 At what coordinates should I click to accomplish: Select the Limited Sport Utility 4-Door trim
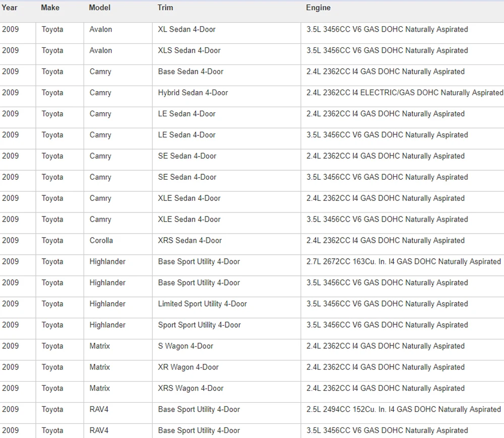202,304
